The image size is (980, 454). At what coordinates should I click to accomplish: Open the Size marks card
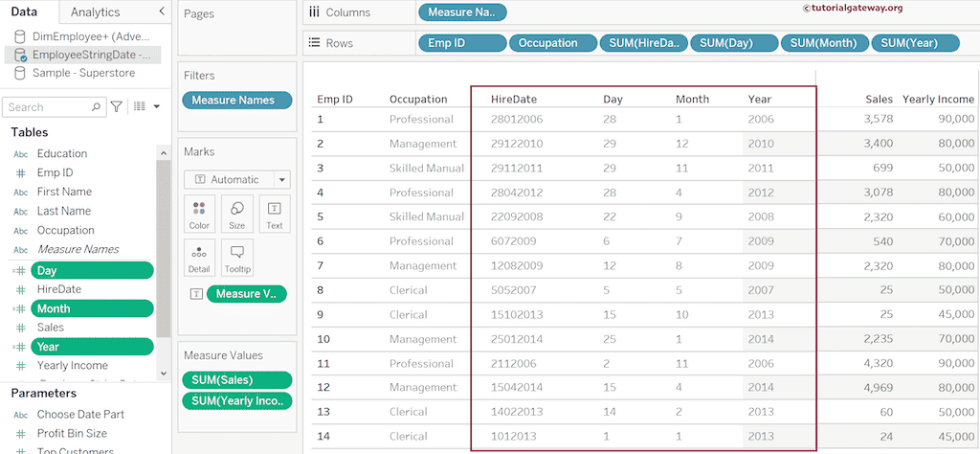coord(237,214)
